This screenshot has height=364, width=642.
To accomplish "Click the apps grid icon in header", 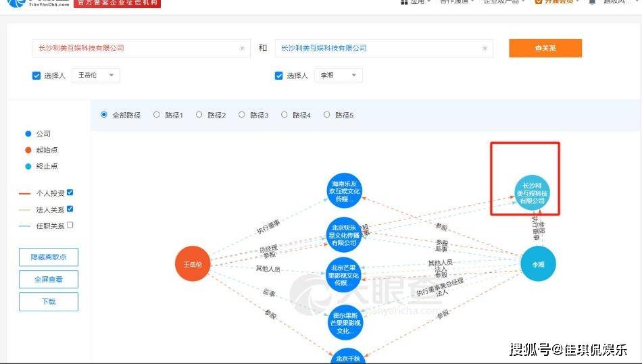I will click(x=404, y=1).
